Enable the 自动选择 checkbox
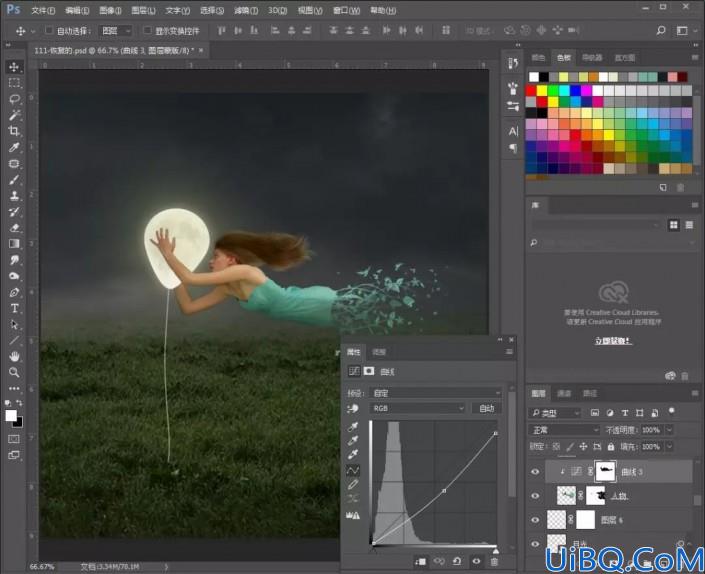Viewport: 705px width, 574px height. (49, 30)
